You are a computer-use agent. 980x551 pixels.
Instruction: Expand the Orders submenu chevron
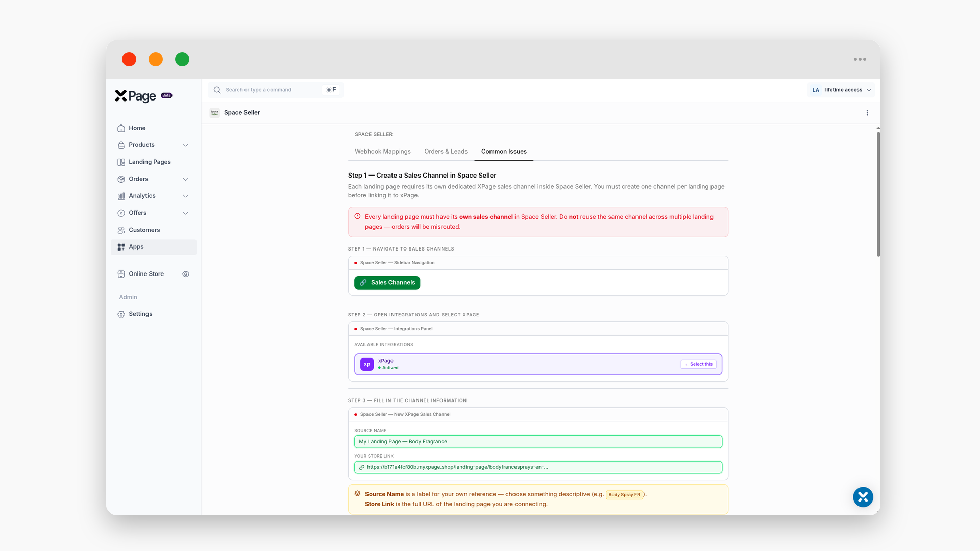186,179
